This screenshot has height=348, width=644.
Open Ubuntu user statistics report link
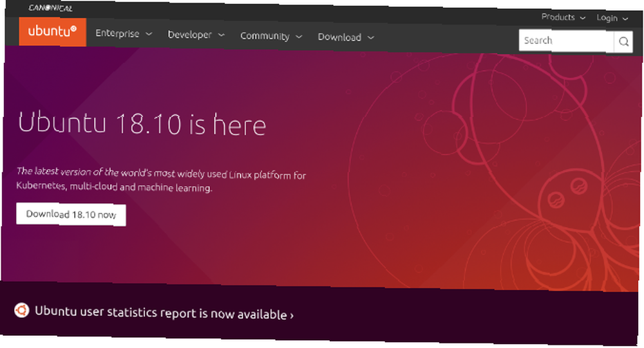click(164, 313)
